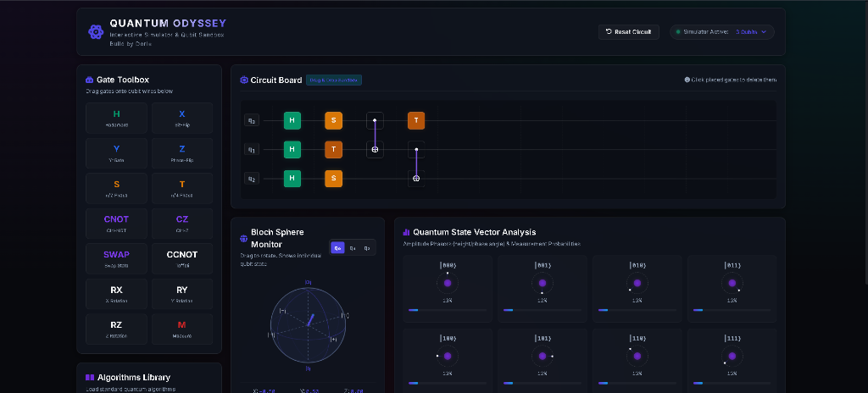Pick the SWAP gate tile

click(116, 258)
